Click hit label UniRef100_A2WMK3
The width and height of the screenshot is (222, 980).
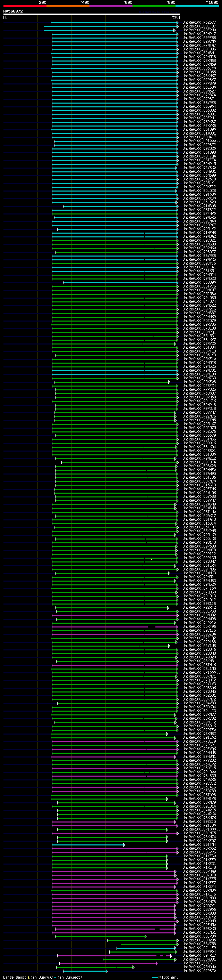tap(199, 573)
